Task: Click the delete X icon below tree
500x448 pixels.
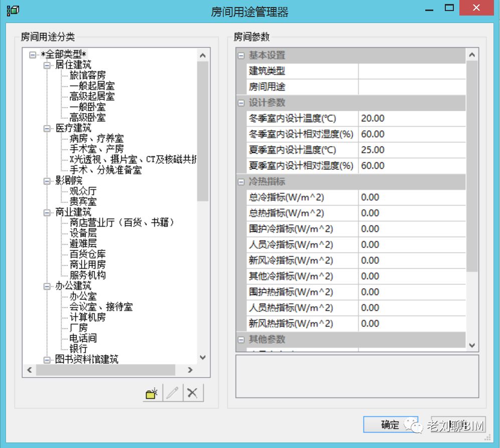Action: pyautogui.click(x=193, y=393)
